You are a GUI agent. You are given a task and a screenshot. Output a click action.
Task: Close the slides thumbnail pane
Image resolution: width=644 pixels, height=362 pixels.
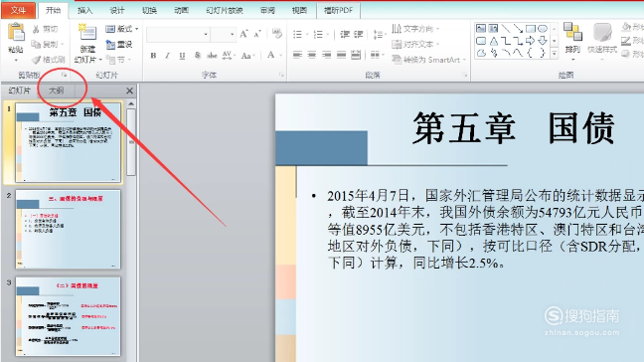pos(129,90)
